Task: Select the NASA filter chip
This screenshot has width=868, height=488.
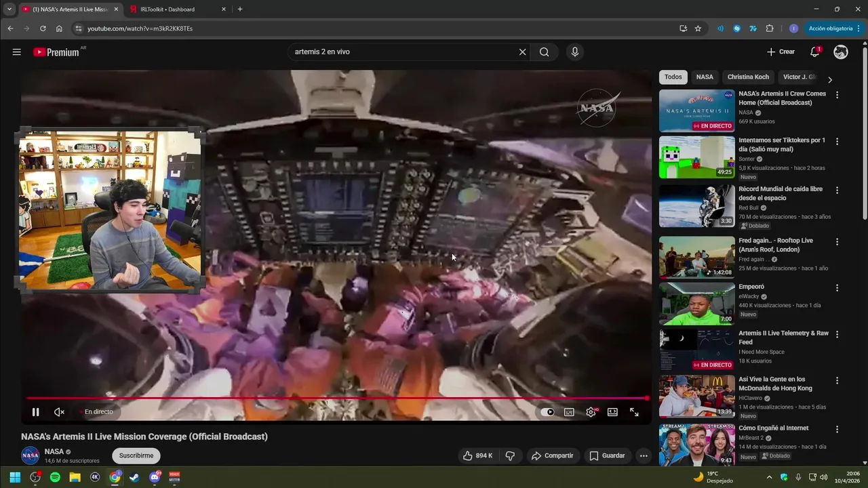Action: click(705, 77)
